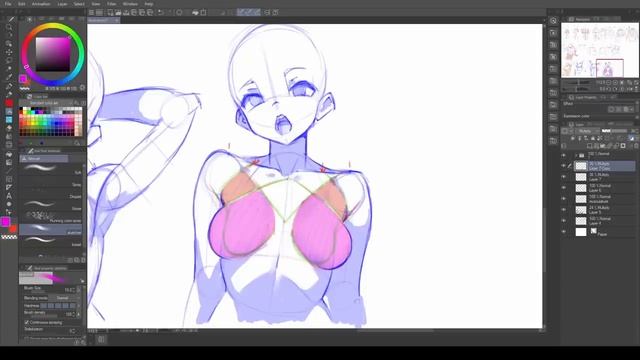Viewport: 640px width, 360px height.
Task: Select the Move layer cross-arrow tool
Action: [9, 52]
